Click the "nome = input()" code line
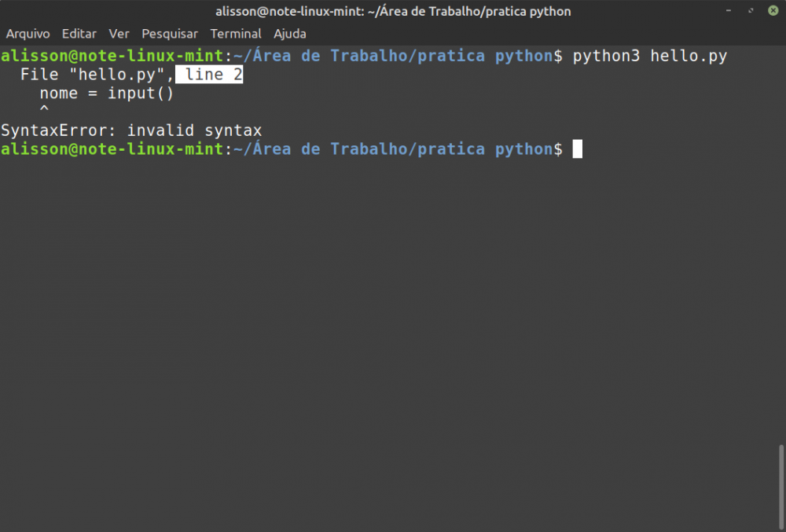Viewport: 786px width, 532px height. (107, 94)
